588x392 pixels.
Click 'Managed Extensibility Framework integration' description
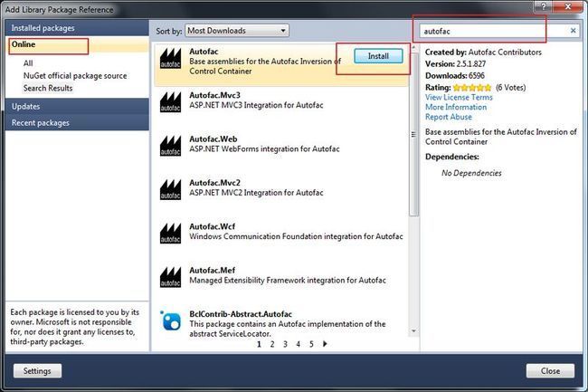pos(288,281)
